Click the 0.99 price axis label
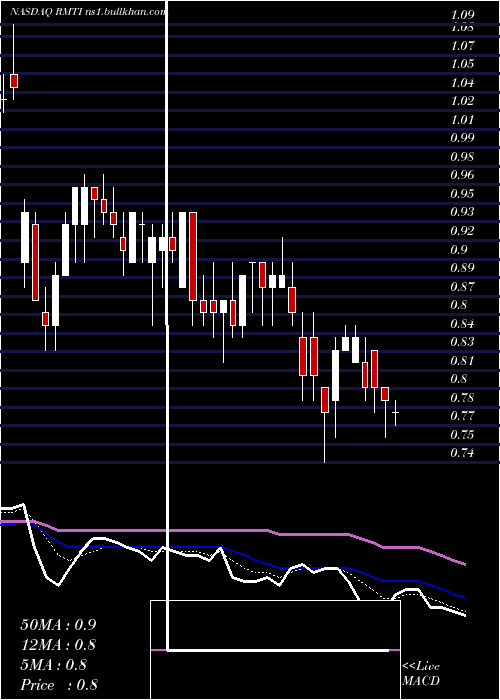This screenshot has height=700, width=500. point(462,138)
